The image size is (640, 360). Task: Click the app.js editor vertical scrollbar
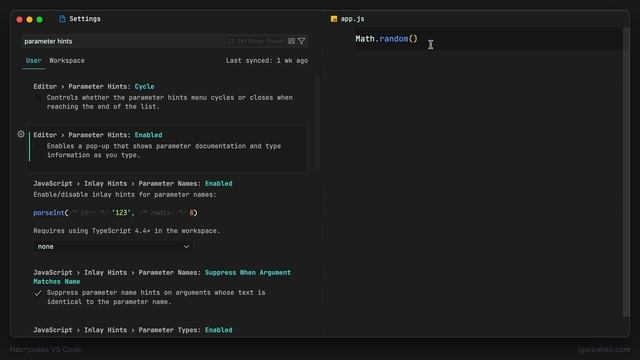pos(626,171)
